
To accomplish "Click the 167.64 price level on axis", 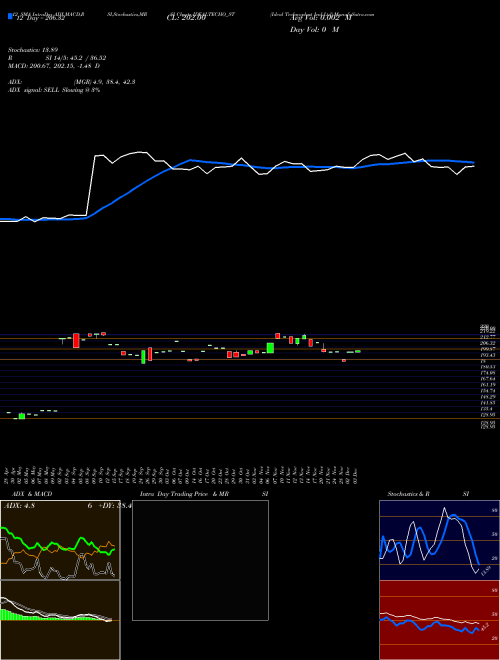I will click(488, 379).
